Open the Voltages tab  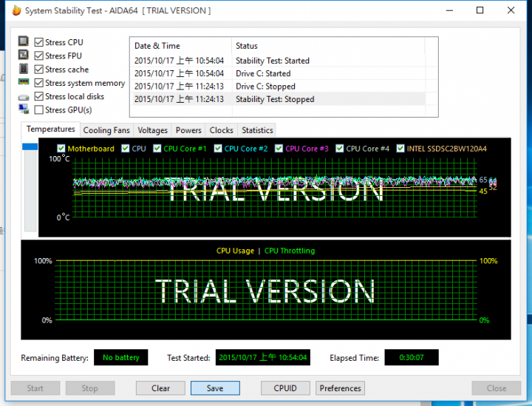[x=152, y=130]
